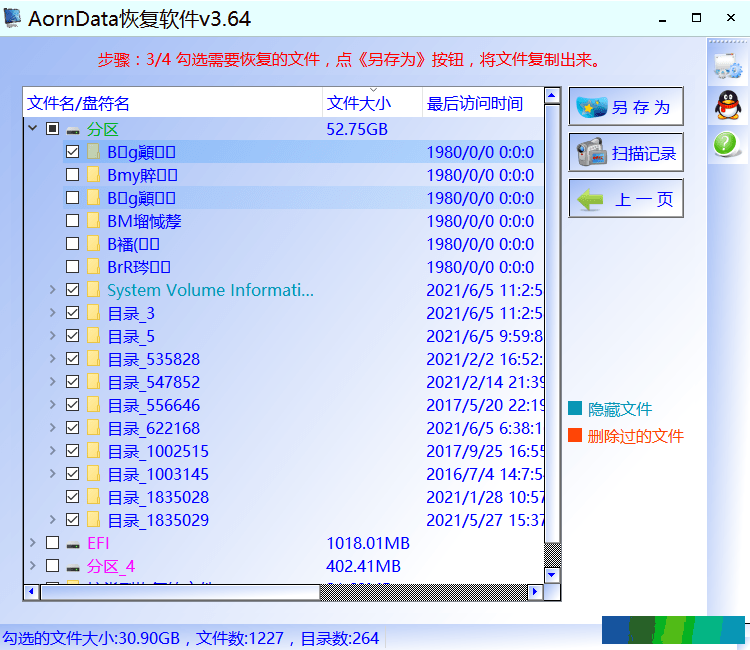750x650 pixels.
Task: Check the BM folder checkbox
Action: point(72,220)
